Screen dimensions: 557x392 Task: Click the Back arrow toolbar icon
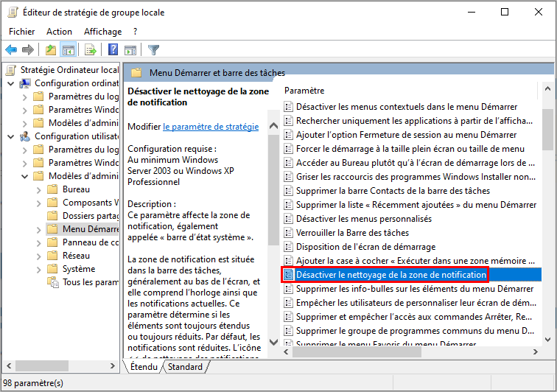11,50
